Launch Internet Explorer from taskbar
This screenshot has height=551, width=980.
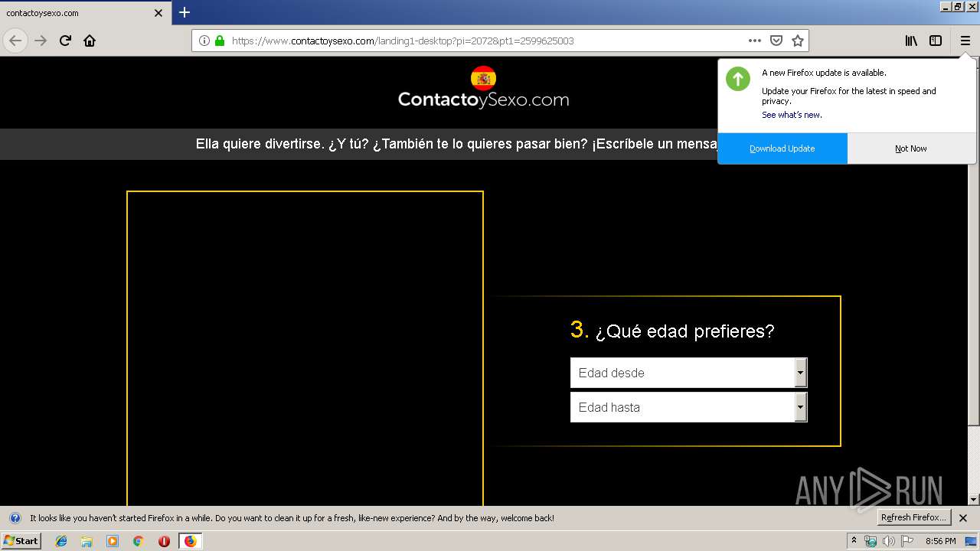click(61, 541)
